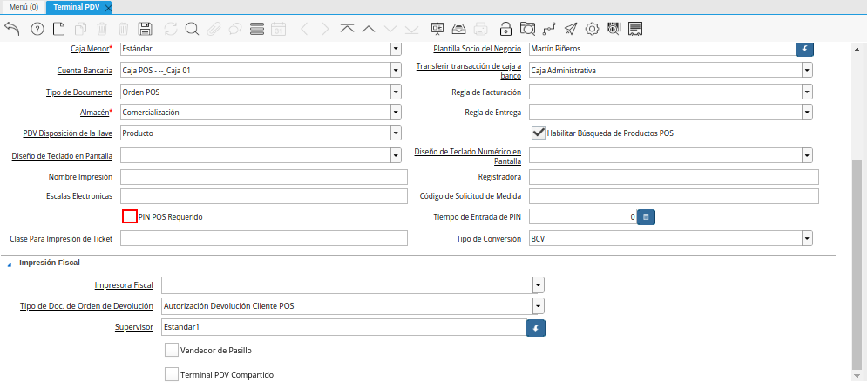Click the Undo changes arrow icon
This screenshot has height=383, width=868.
[x=11, y=29]
